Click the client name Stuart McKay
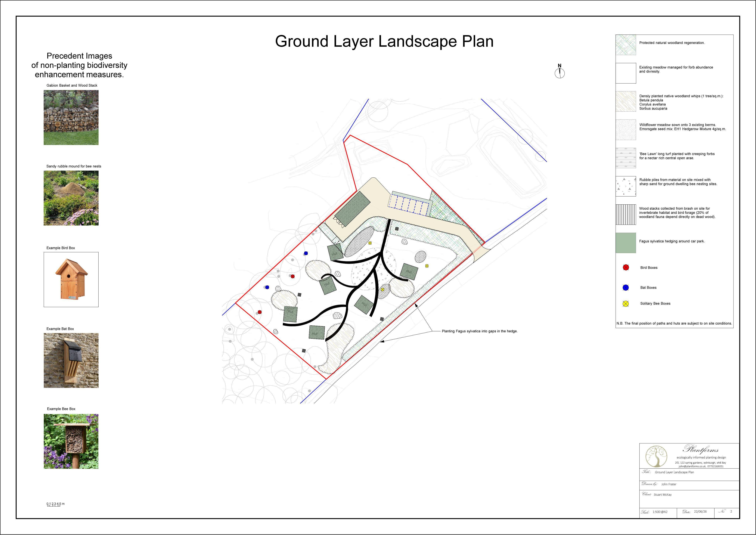The width and height of the screenshot is (756, 535). point(662,495)
